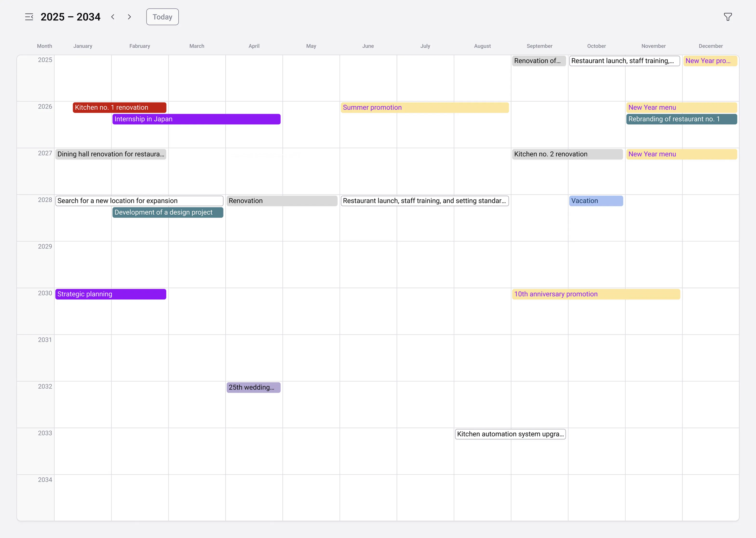Open Kitchen automation system upgrade event
Image resolution: width=756 pixels, height=538 pixels.
(x=510, y=434)
